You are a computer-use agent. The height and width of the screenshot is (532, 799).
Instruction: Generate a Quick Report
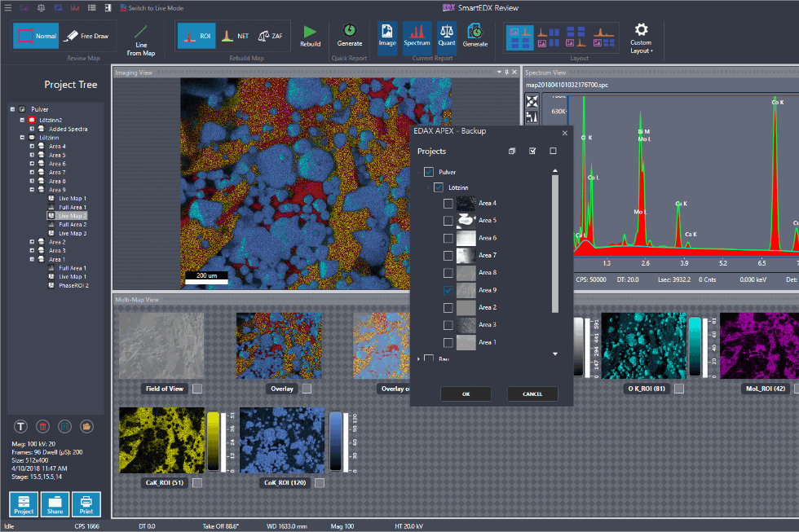tap(349, 34)
